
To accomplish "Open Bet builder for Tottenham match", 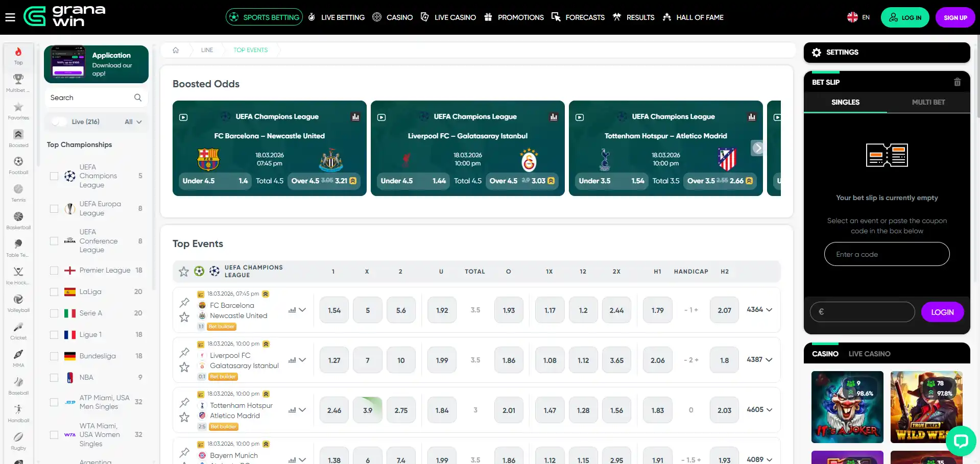I will (x=224, y=427).
